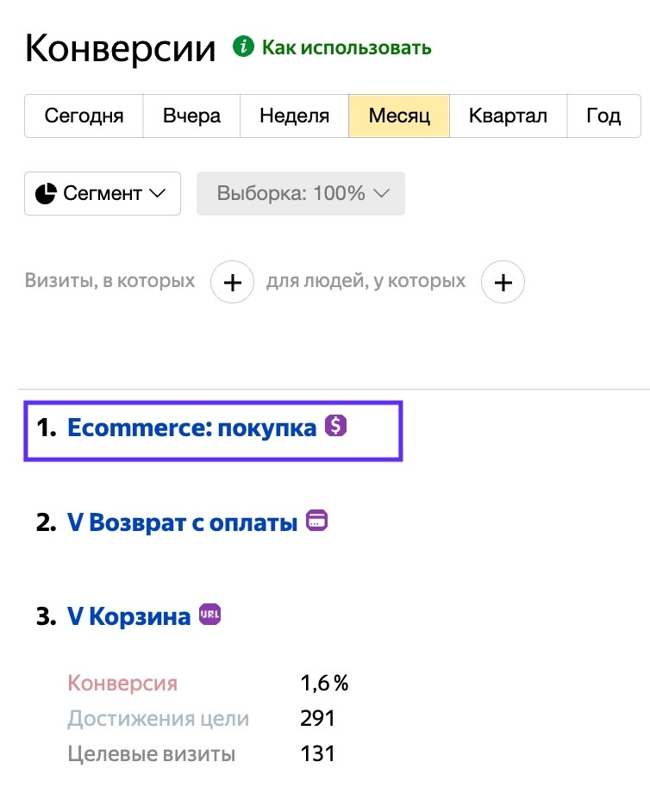
Task: Select the Конверсия metric label
Action: [122, 684]
